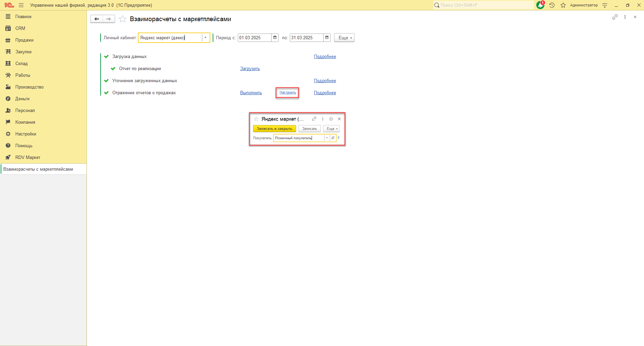Open calendar picker for period start date
Viewport: 644px width, 346px height.
point(275,38)
